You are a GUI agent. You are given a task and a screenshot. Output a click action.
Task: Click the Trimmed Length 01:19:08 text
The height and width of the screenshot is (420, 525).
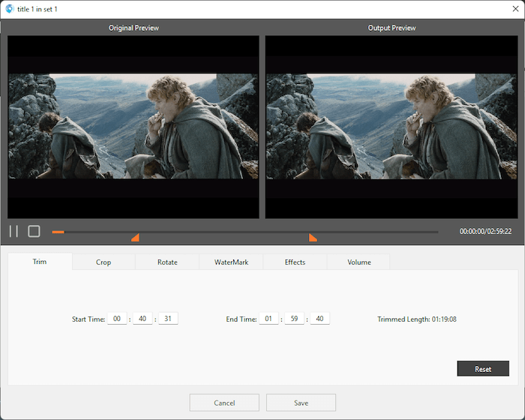tap(417, 319)
